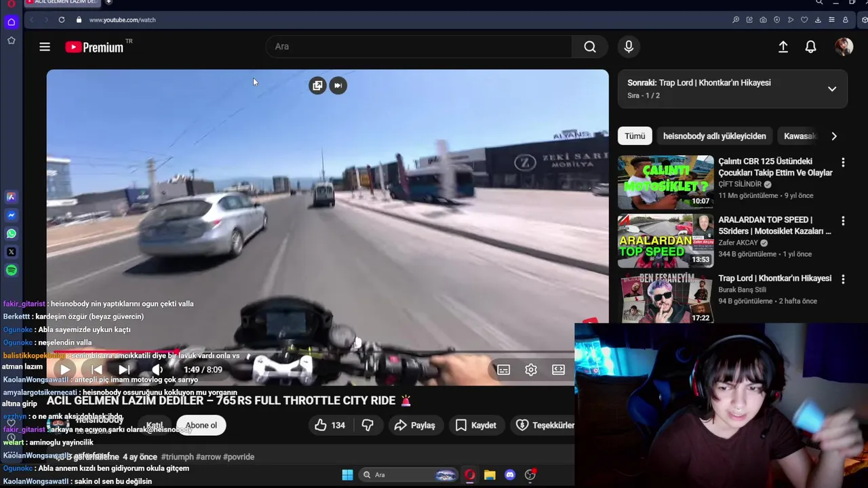Select the Tümü filter chip
The width and height of the screenshot is (868, 488).
pyautogui.click(x=635, y=136)
